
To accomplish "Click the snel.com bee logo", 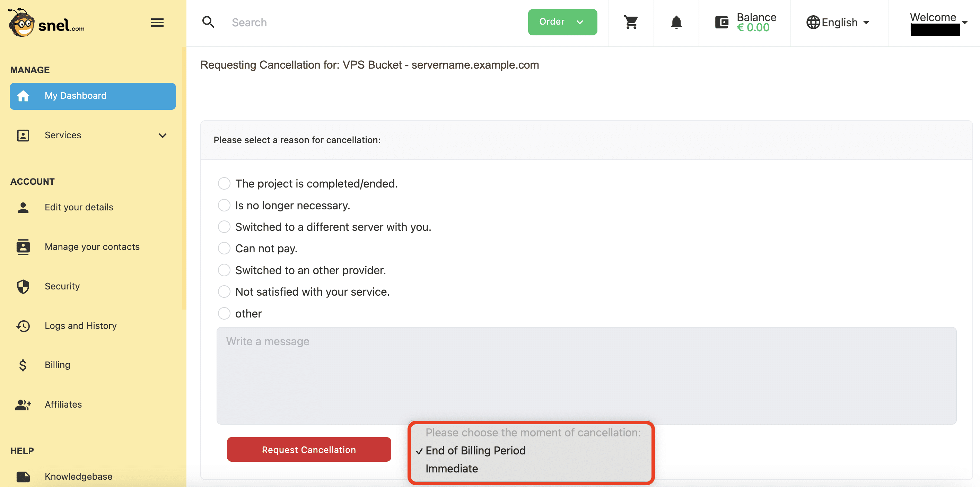I will click(46, 23).
